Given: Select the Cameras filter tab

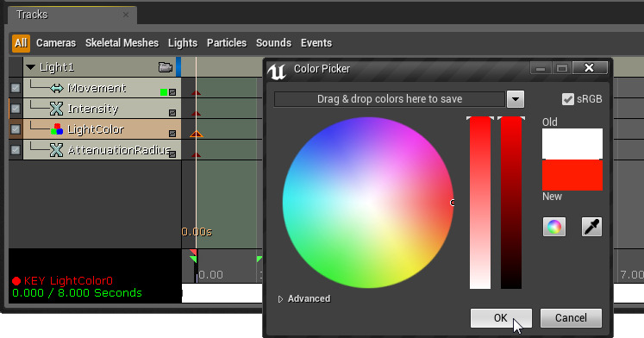Looking at the screenshot, I should pos(56,43).
